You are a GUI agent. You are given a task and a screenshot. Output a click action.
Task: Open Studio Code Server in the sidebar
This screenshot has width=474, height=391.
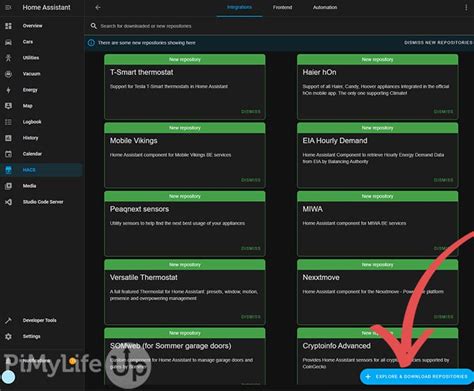click(x=41, y=202)
